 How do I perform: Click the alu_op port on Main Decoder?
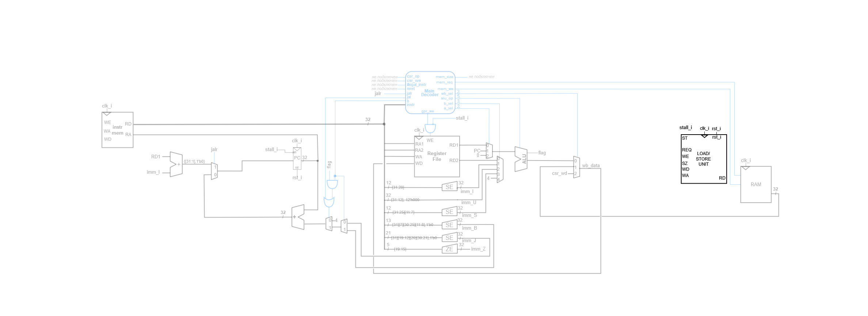tap(447, 98)
